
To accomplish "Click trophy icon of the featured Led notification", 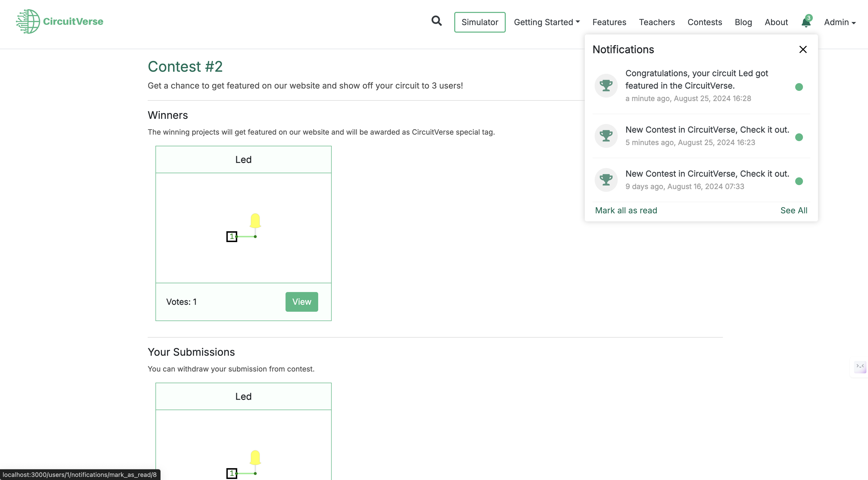I will point(606,85).
